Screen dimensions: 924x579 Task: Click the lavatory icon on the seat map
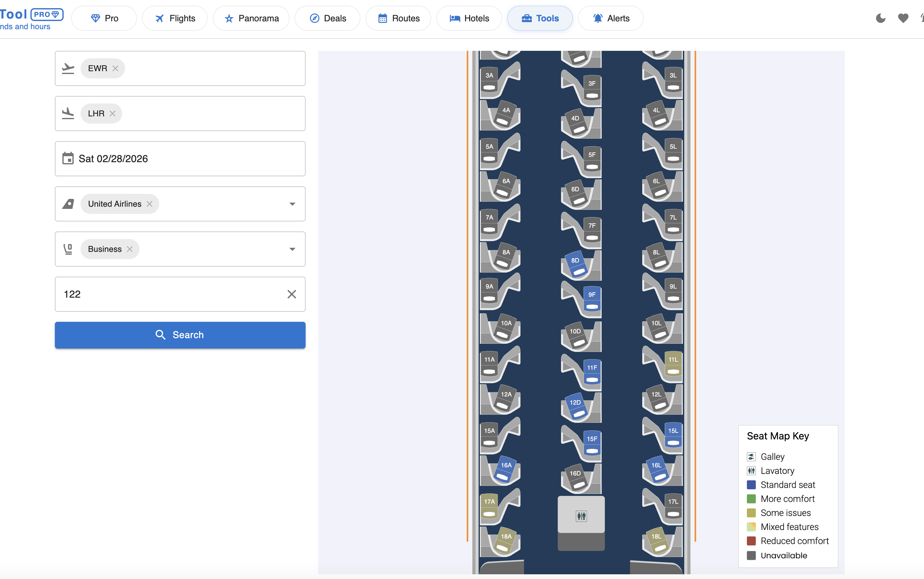click(x=581, y=516)
